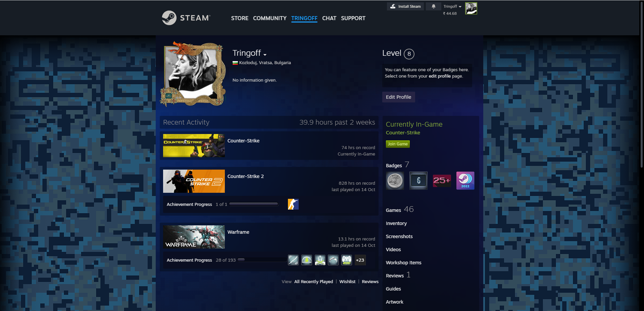The height and width of the screenshot is (311, 644).
Task: Click the Install Steam button
Action: tap(405, 6)
